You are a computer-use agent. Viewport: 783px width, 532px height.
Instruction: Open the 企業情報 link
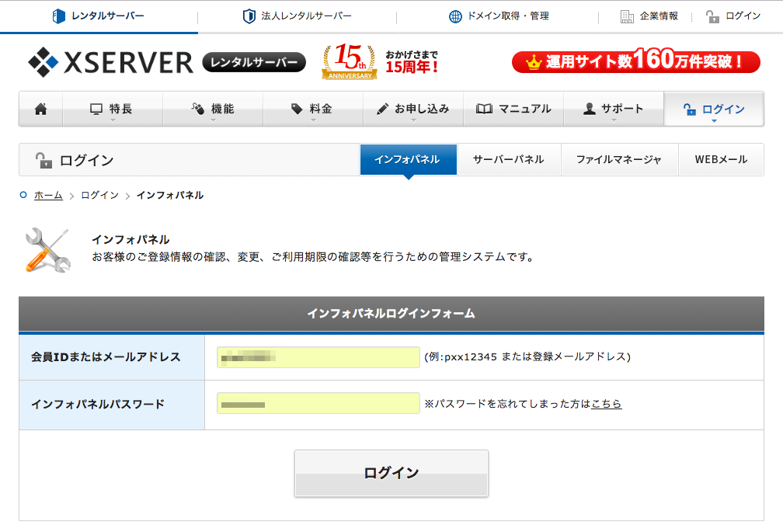click(x=649, y=16)
